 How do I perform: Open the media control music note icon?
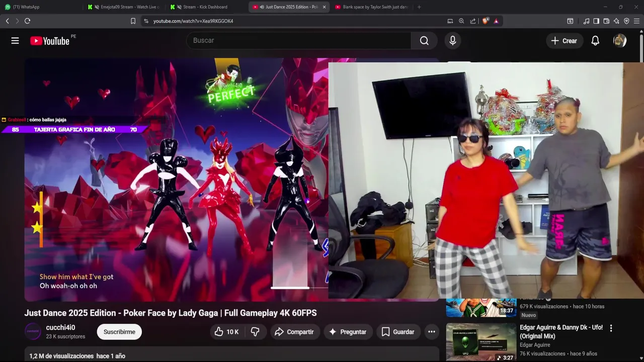coord(586,21)
